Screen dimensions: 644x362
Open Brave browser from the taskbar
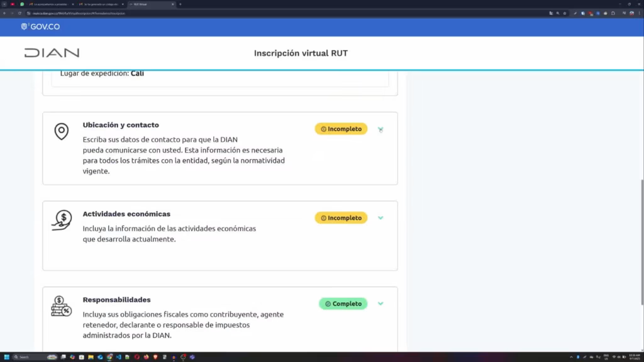click(155, 357)
